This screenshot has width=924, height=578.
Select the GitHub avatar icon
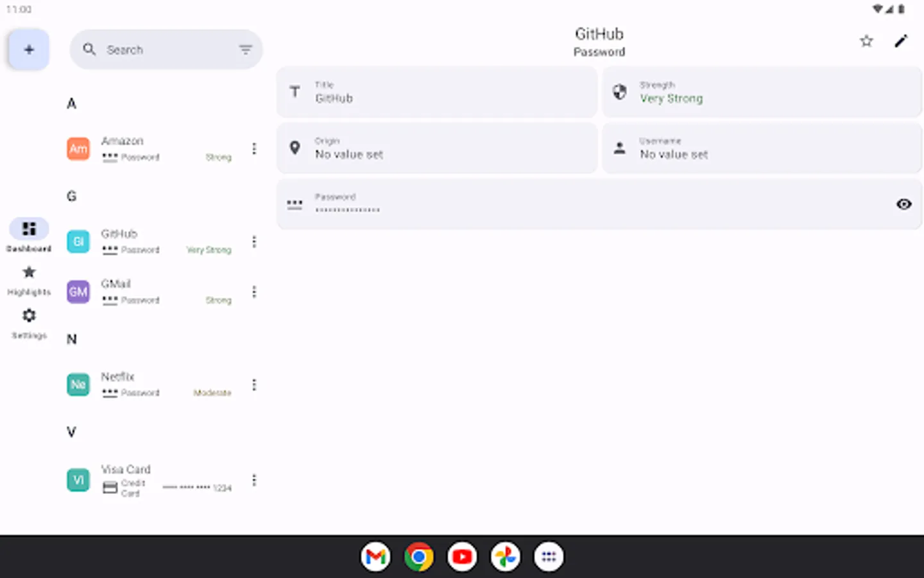(78, 241)
